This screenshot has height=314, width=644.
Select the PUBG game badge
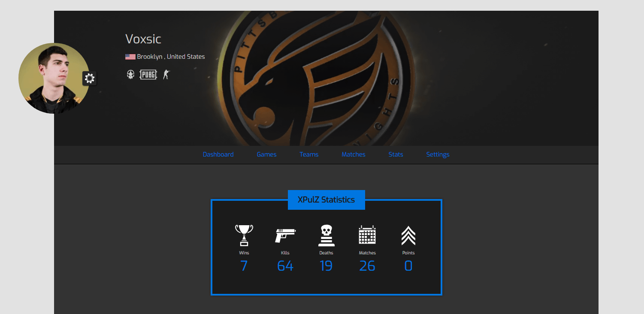(148, 75)
